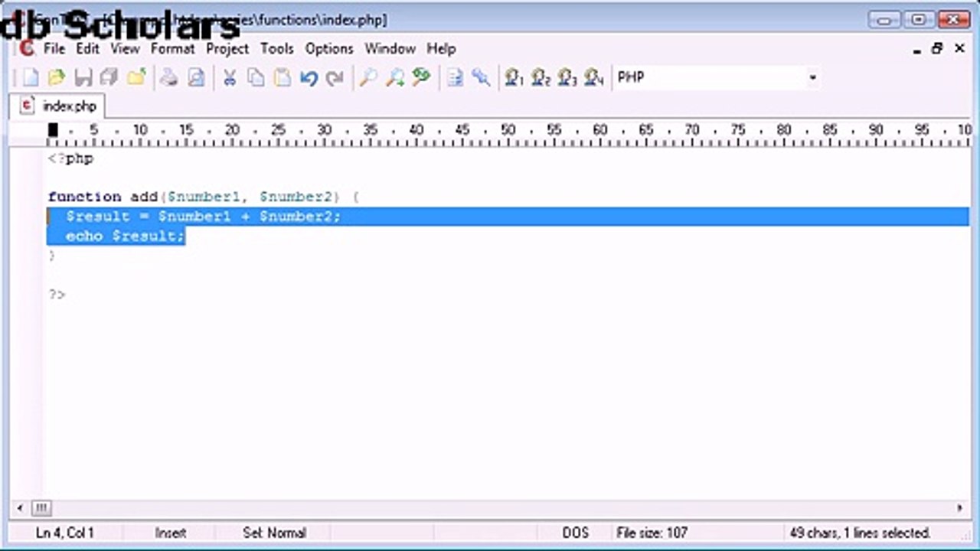This screenshot has width=980, height=551.
Task: Switch to the index.php tab
Action: [58, 106]
